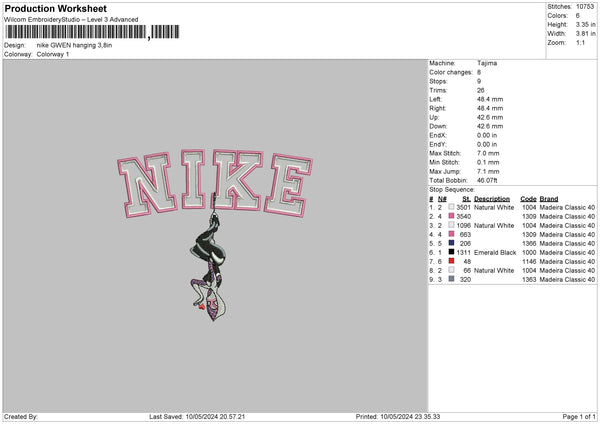Click the Machine value Tajima

pyautogui.click(x=487, y=63)
